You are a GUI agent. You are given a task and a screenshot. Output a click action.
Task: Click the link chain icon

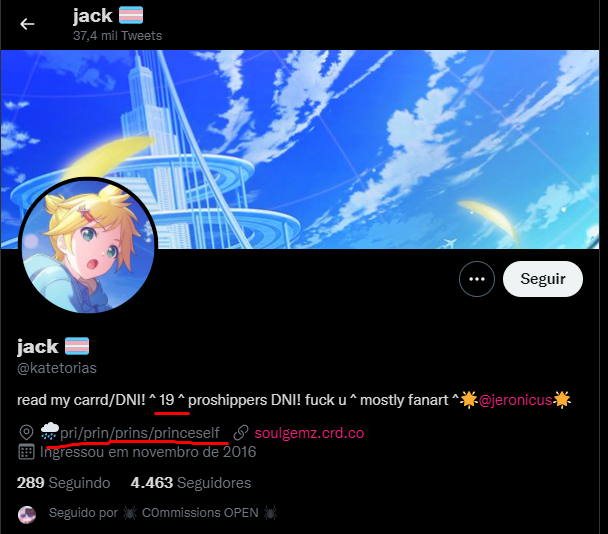pyautogui.click(x=241, y=432)
